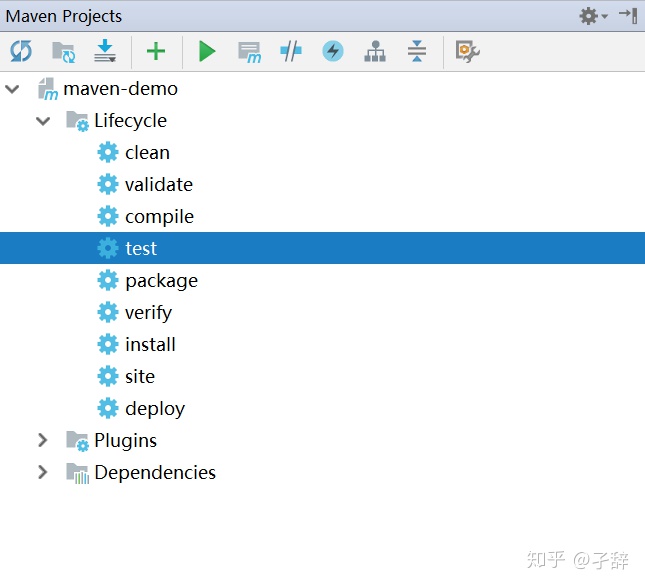Toggle Skip Tests mode lightning icon
The height and width of the screenshot is (588, 645).
(333, 51)
